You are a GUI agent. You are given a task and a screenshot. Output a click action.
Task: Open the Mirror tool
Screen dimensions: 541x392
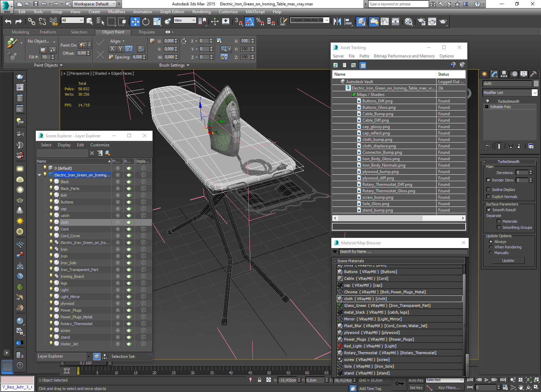point(337,22)
